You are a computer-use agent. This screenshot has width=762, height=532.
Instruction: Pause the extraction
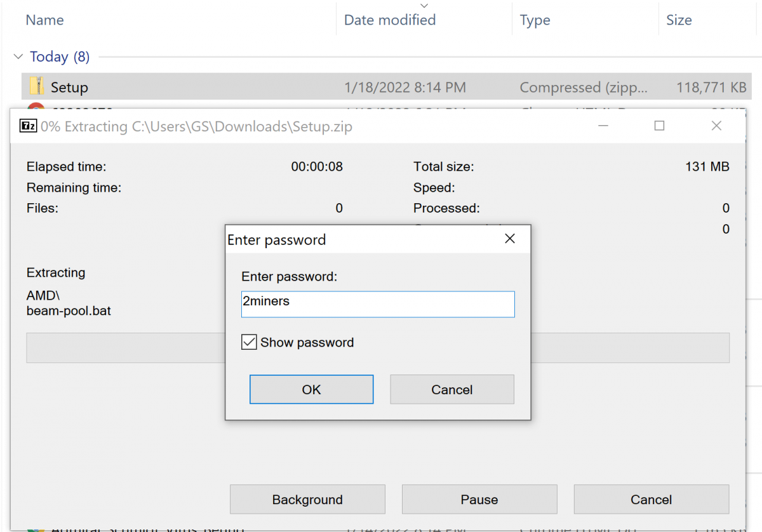coord(479,500)
